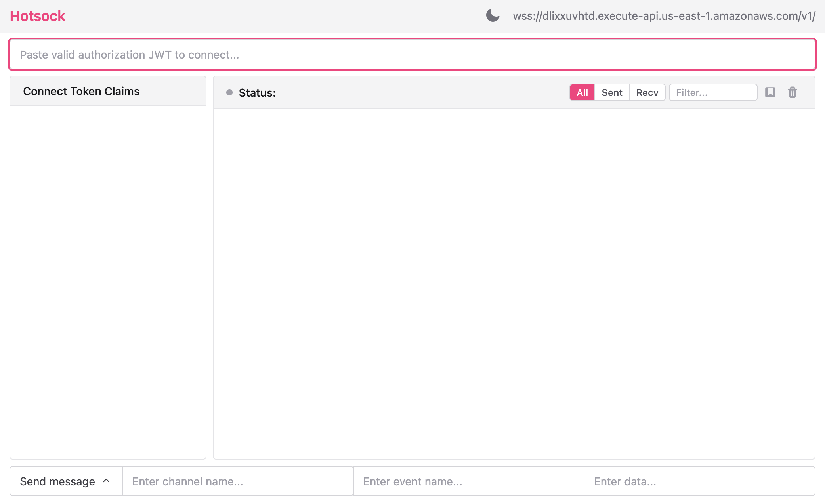Image resolution: width=825 pixels, height=504 pixels.
Task: Click the event name field
Action: [468, 481]
